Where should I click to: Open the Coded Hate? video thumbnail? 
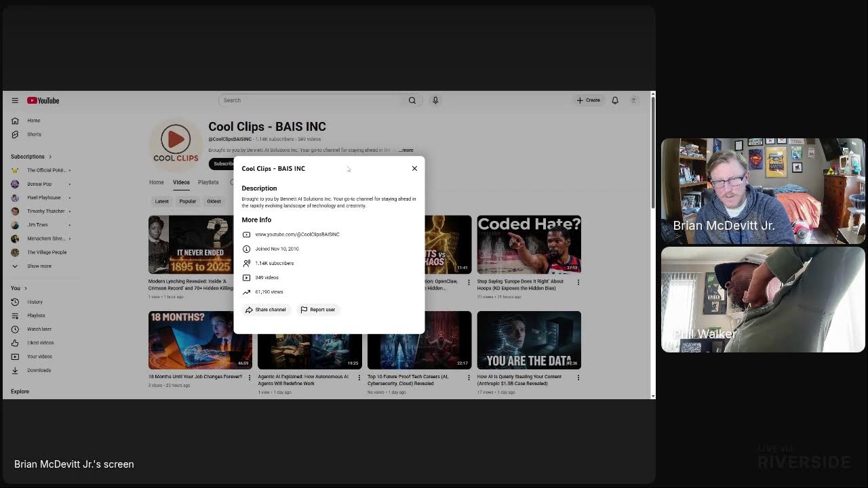click(529, 245)
